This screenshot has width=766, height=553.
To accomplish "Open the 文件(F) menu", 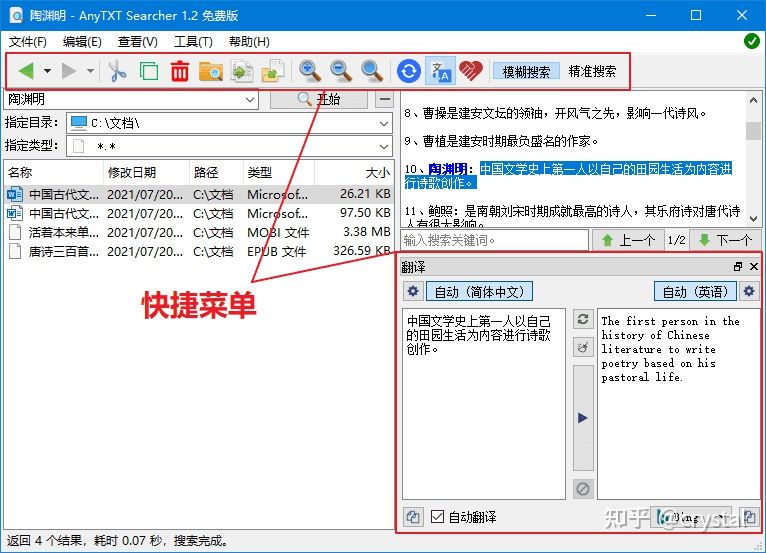I will [28, 42].
